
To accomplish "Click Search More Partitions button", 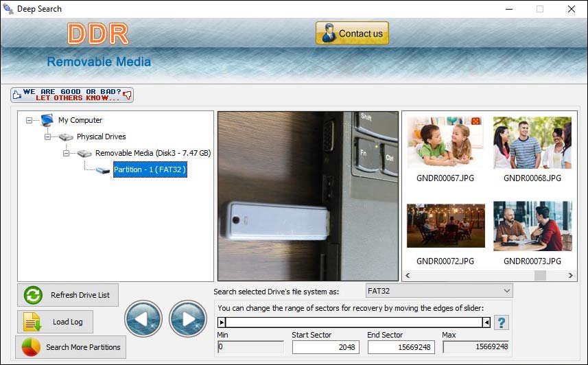I will pyautogui.click(x=71, y=347).
